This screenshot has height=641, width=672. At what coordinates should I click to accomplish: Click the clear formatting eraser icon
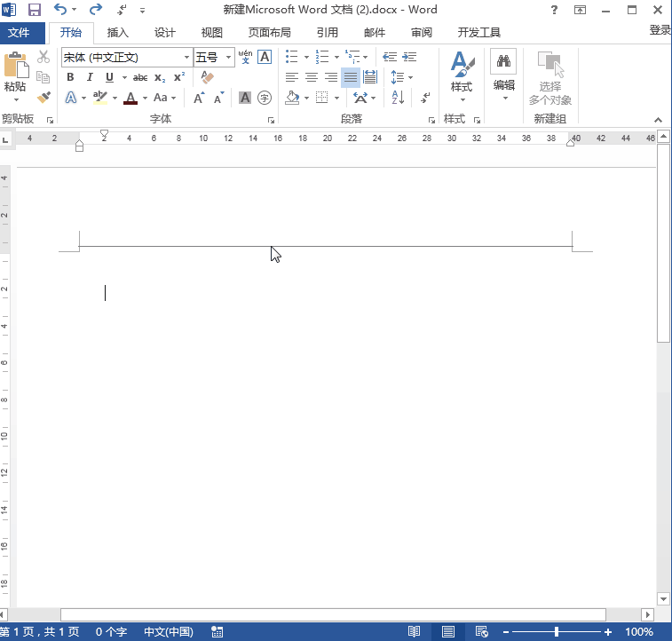[x=208, y=77]
